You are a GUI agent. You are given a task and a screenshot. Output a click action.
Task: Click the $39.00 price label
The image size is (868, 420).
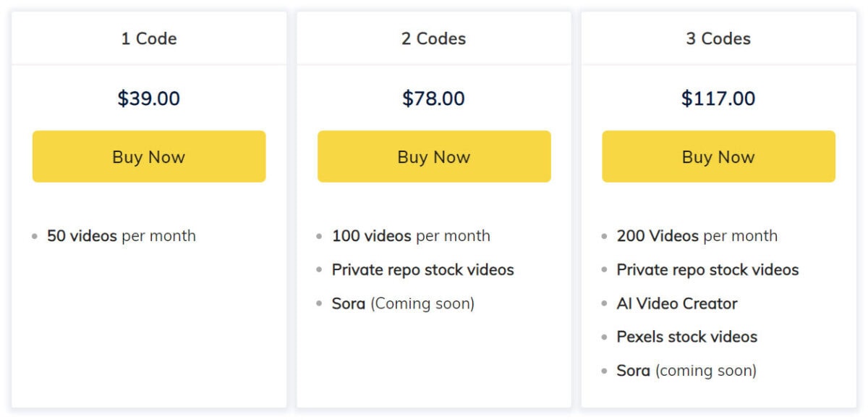point(149,98)
